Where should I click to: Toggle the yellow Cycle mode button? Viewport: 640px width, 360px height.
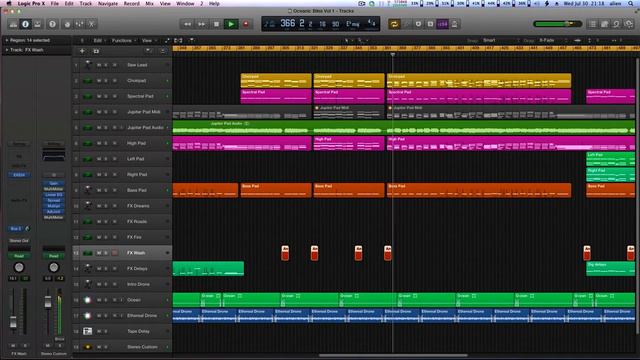[x=394, y=24]
